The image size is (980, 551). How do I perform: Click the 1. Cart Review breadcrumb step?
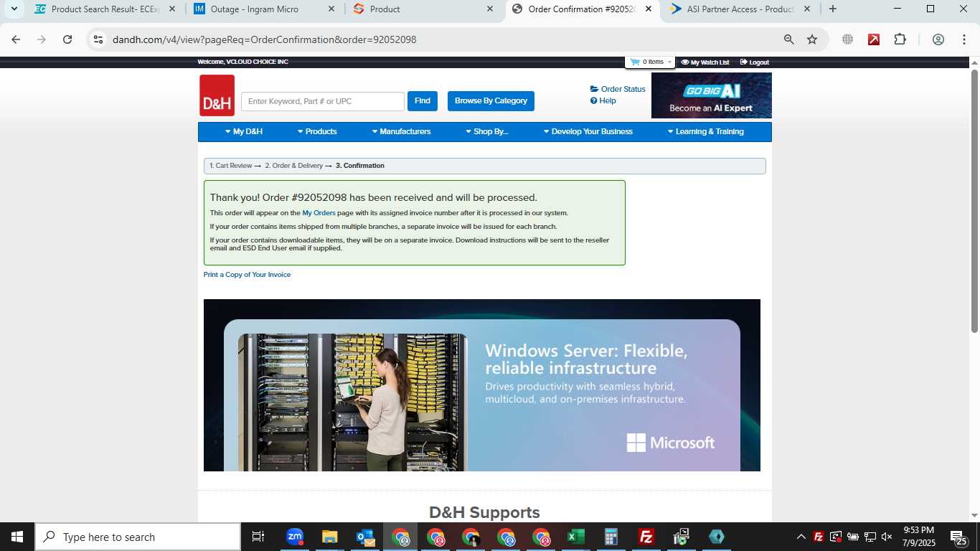(x=230, y=166)
